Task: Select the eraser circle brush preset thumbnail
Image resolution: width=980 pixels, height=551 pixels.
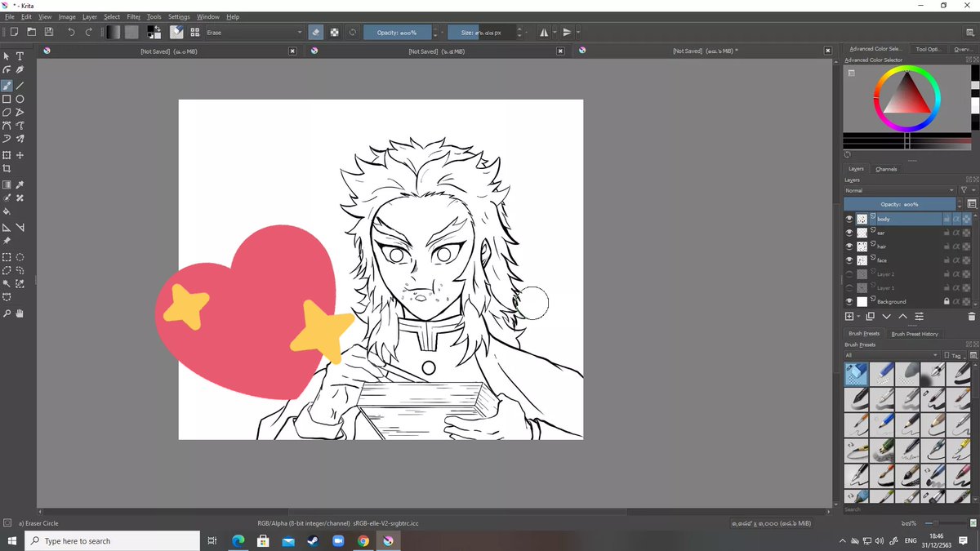Action: (856, 374)
